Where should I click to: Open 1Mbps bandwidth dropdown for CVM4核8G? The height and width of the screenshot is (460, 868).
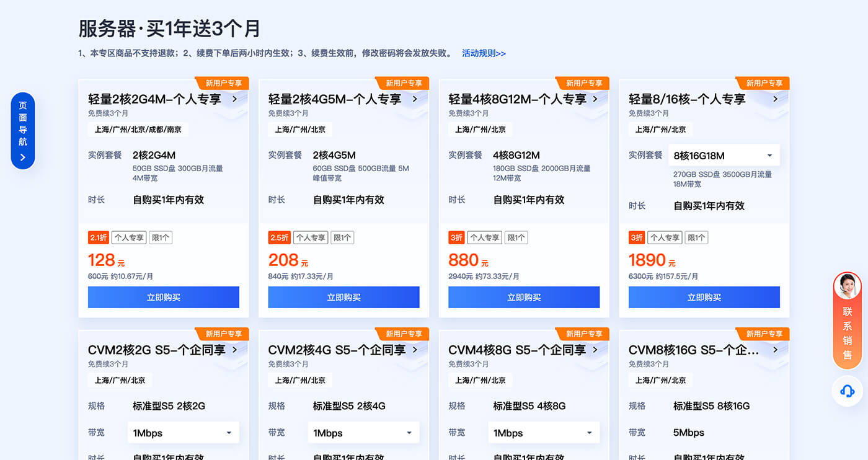pos(544,433)
